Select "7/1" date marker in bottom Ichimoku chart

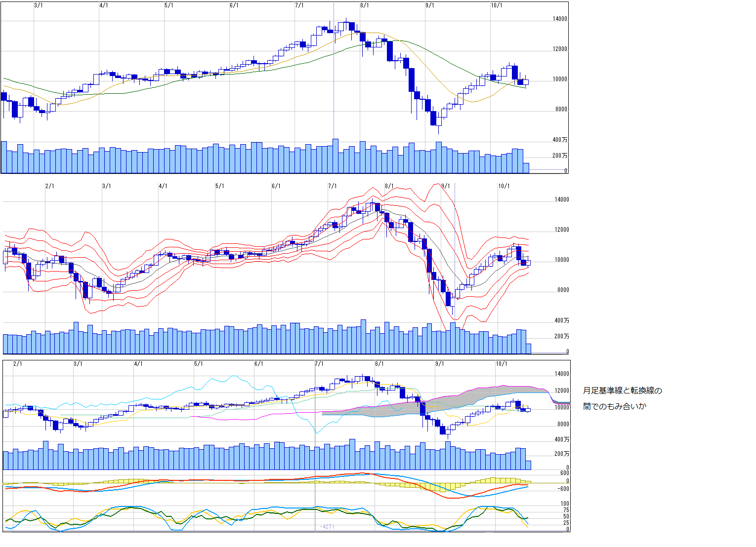click(x=319, y=364)
